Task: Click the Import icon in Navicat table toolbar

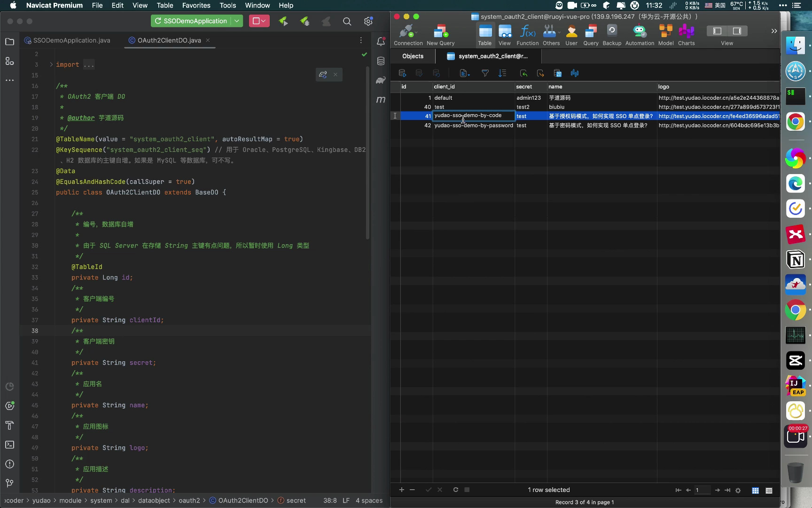Action: tap(523, 73)
